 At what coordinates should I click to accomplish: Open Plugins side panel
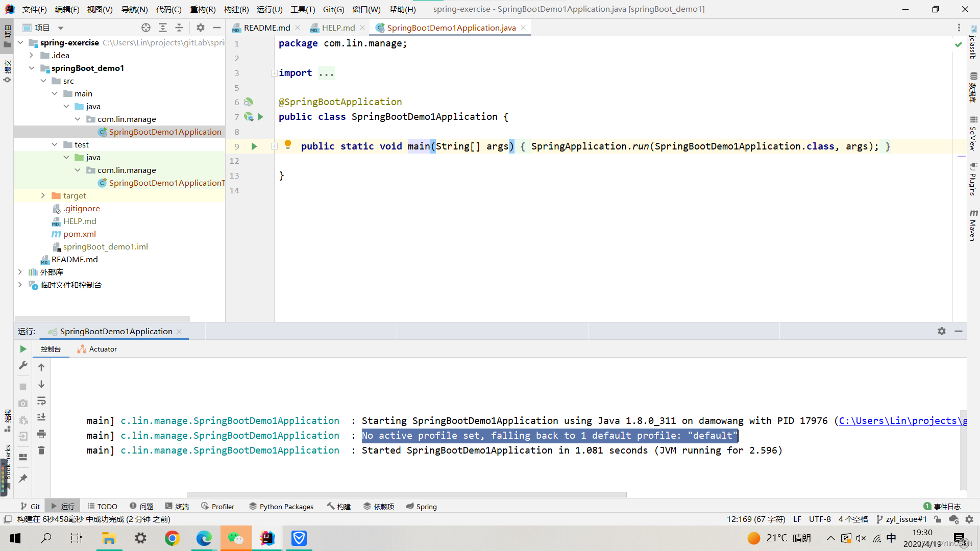973,179
